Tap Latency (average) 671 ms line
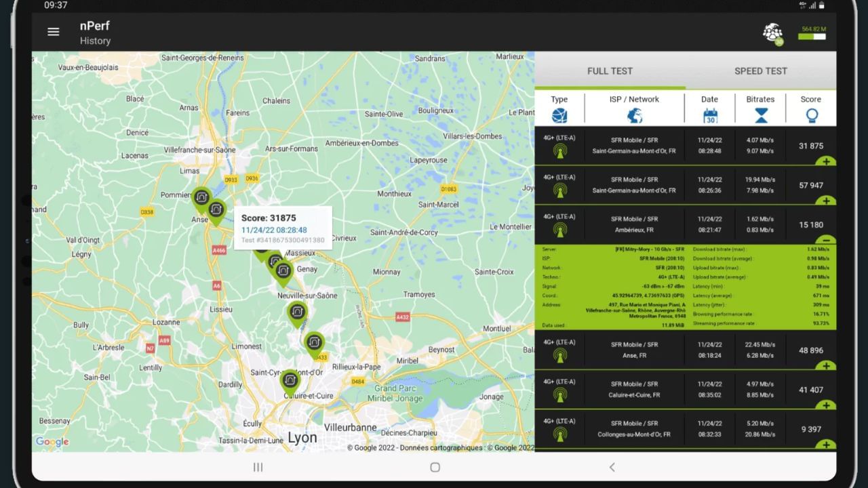The image size is (868, 488). pyautogui.click(x=761, y=296)
